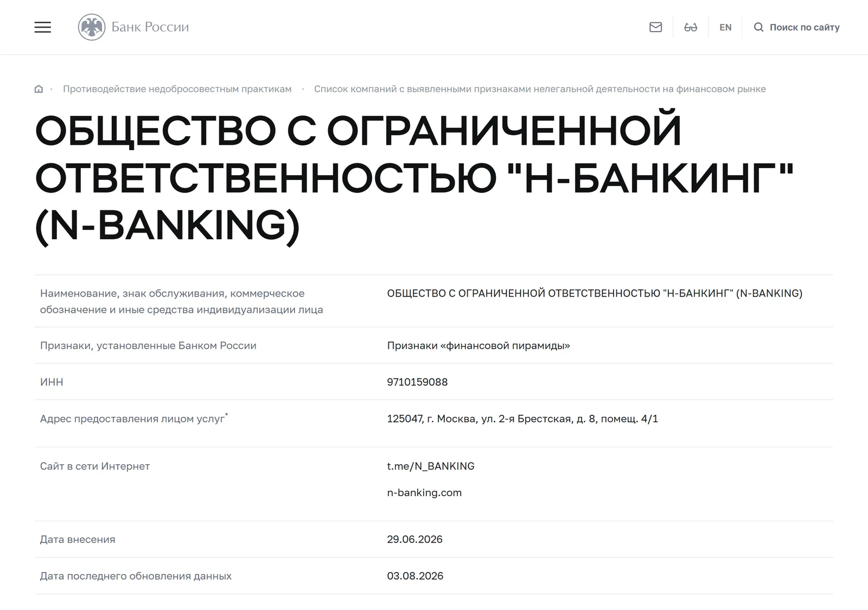Image resolution: width=868 pixels, height=610 pixels.
Task: Click company name value in the first table row
Action: pos(595,293)
